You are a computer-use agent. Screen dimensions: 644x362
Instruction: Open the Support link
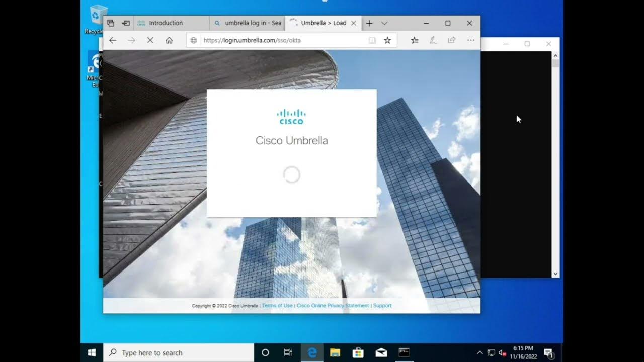(382, 306)
